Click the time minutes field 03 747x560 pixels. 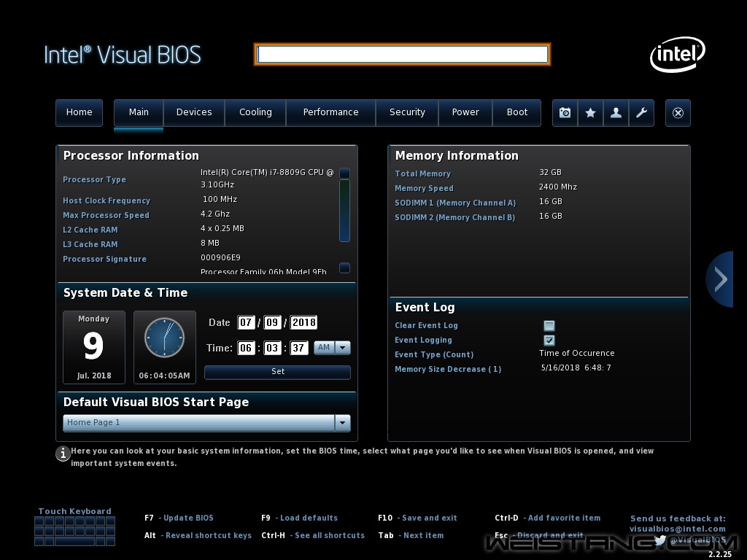pos(272,348)
